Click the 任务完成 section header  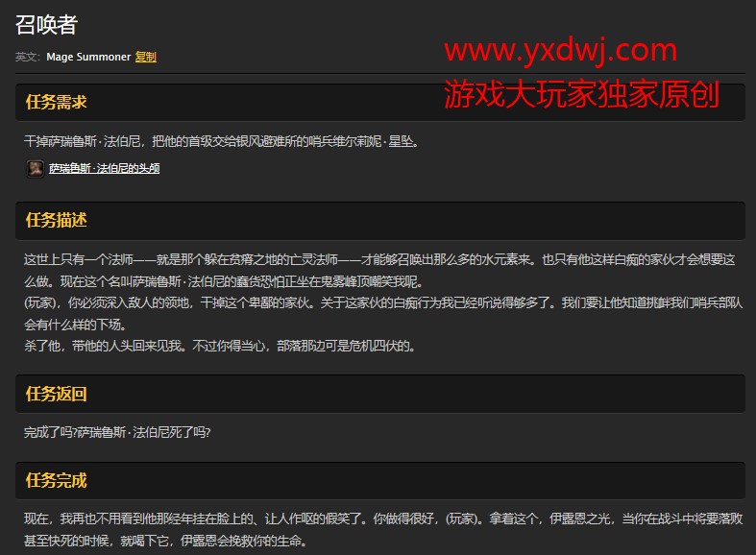57,480
